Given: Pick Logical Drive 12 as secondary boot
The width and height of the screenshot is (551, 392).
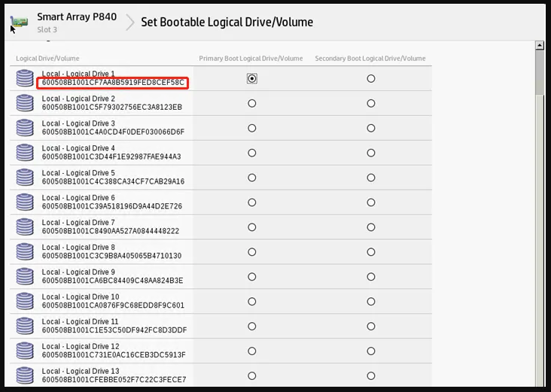Looking at the screenshot, I should [371, 351].
